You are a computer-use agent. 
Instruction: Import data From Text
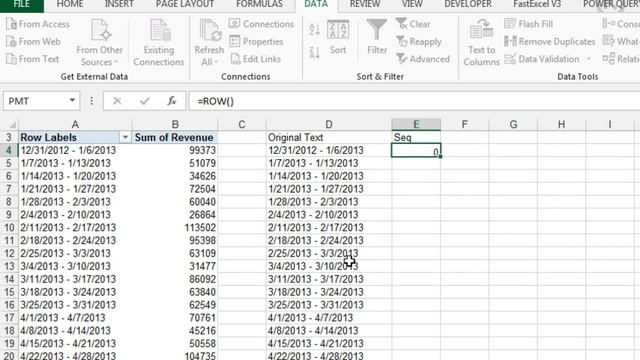pos(33,59)
